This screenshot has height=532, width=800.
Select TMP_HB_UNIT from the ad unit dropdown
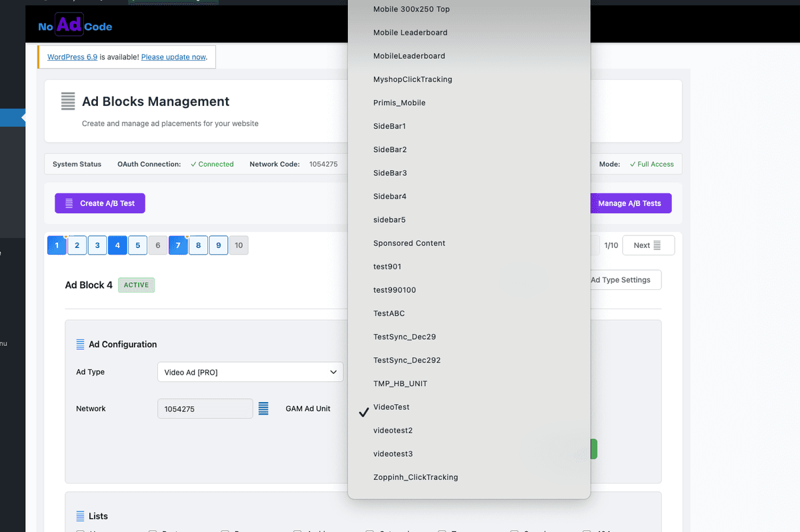pos(401,383)
